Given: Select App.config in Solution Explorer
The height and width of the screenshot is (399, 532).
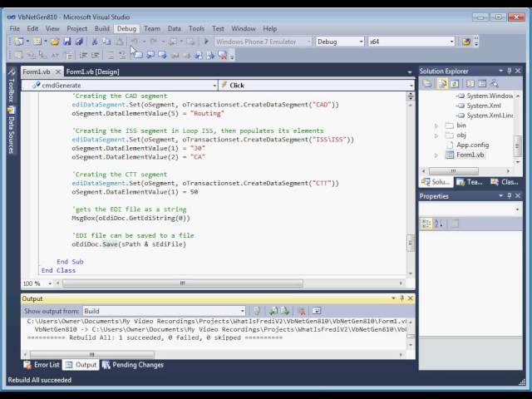Looking at the screenshot, I should 472,145.
